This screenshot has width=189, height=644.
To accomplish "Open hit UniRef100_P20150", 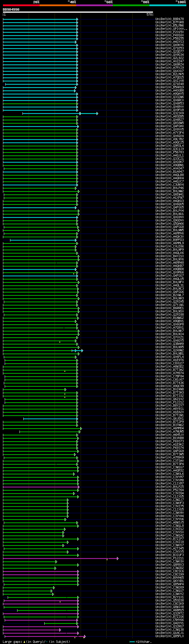I will pos(170,32).
